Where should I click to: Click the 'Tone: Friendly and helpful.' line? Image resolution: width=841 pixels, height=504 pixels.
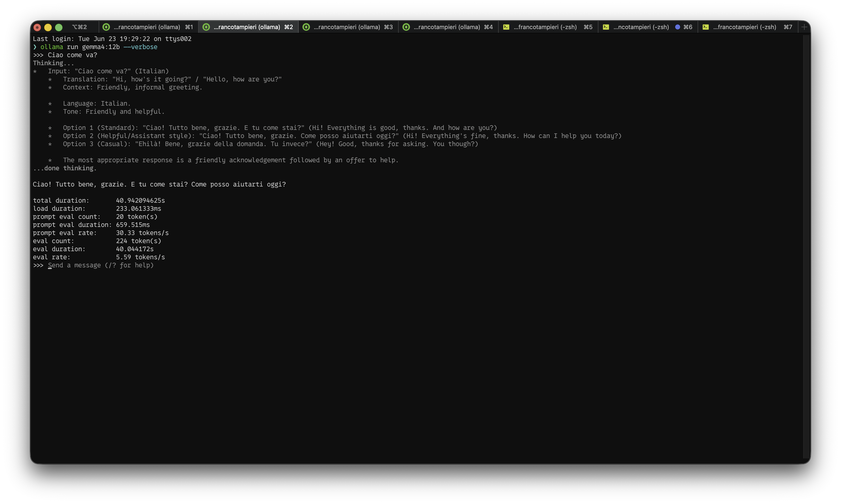106,112
